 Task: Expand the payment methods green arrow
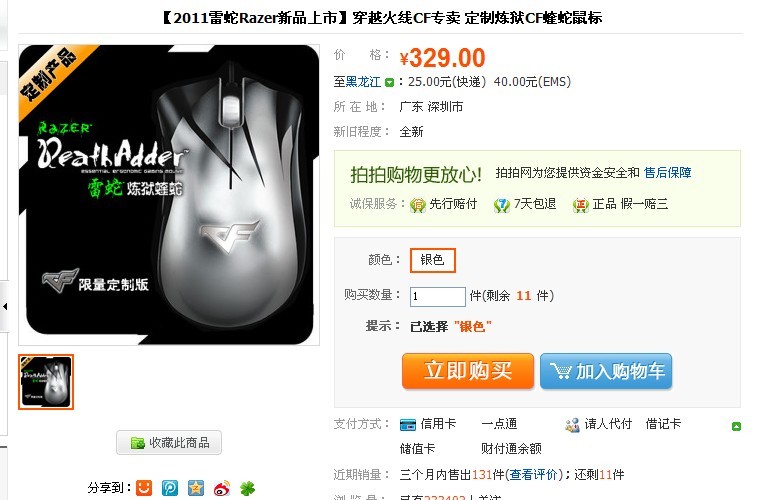coord(736,426)
